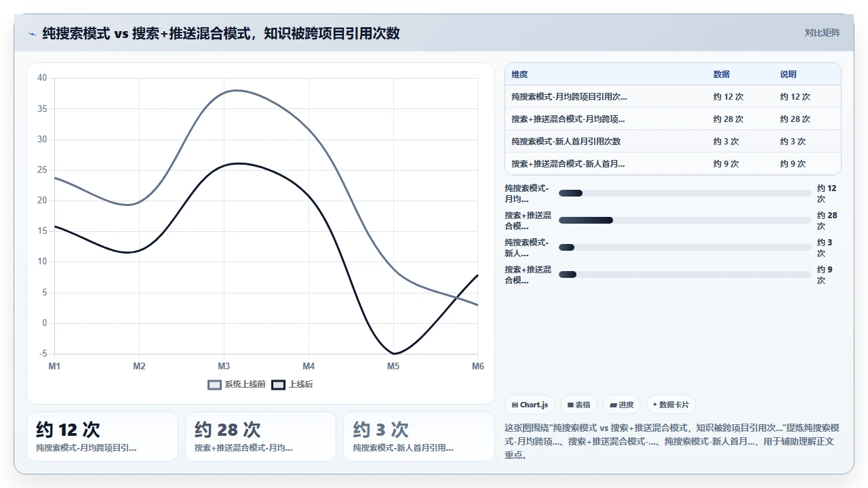Screen dimensions: 868x488
Task: Click the description paragraph below the tags
Action: 673,441
